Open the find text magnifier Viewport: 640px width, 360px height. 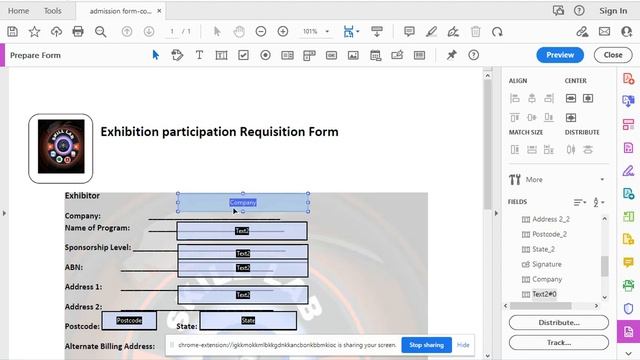coord(100,31)
